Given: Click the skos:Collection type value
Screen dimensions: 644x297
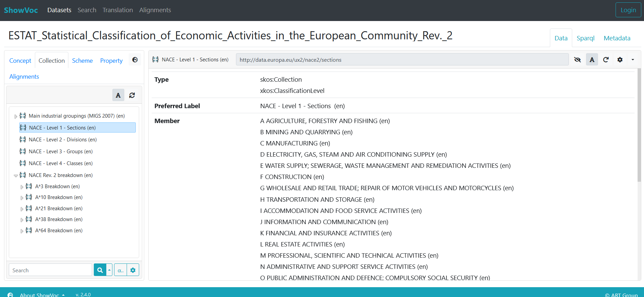Looking at the screenshot, I should coord(281,79).
